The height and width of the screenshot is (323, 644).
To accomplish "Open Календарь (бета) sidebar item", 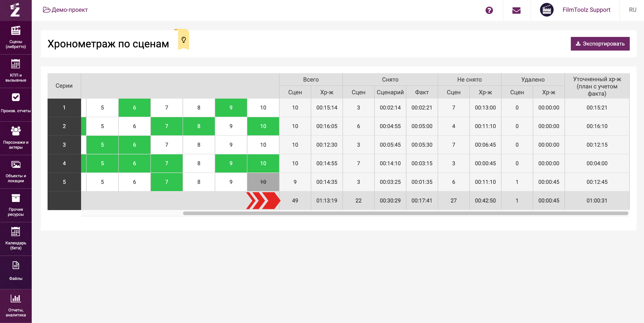I will (15, 238).
